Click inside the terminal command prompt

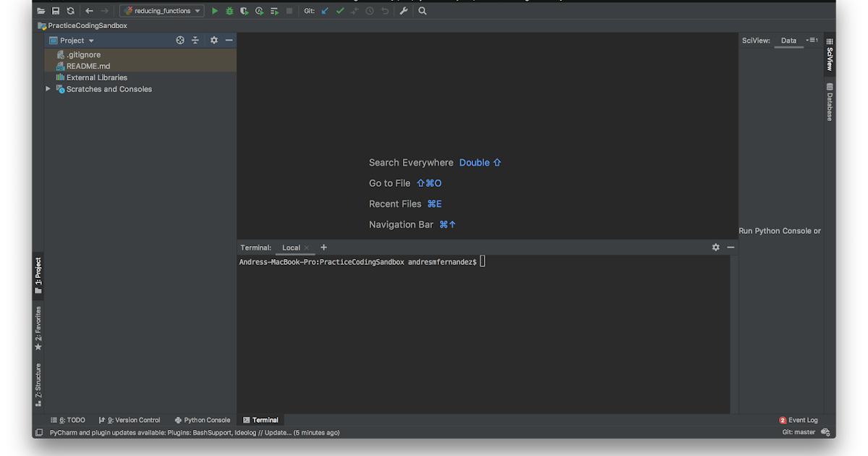pos(482,261)
